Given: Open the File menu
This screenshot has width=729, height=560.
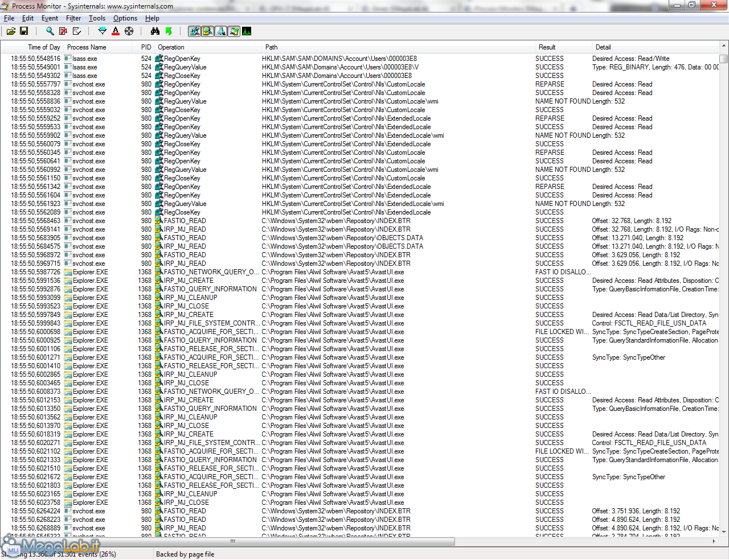Looking at the screenshot, I should [x=9, y=18].
